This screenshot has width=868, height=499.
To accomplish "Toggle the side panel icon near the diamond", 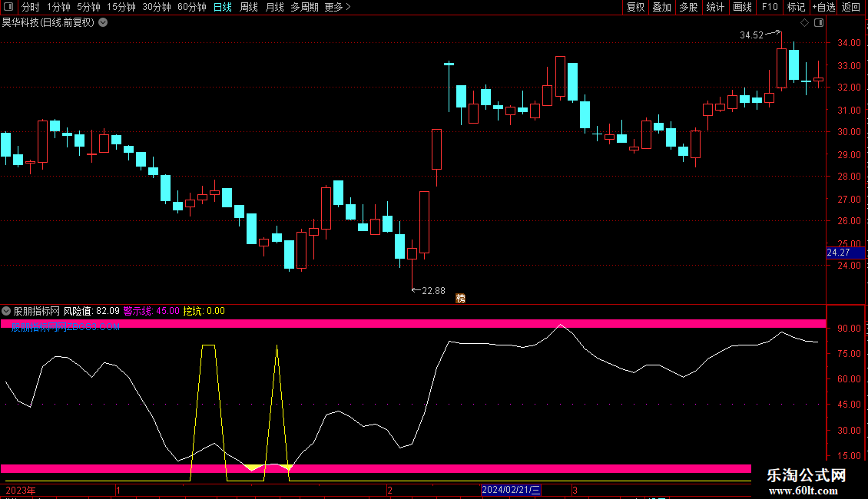I will pos(819,23).
